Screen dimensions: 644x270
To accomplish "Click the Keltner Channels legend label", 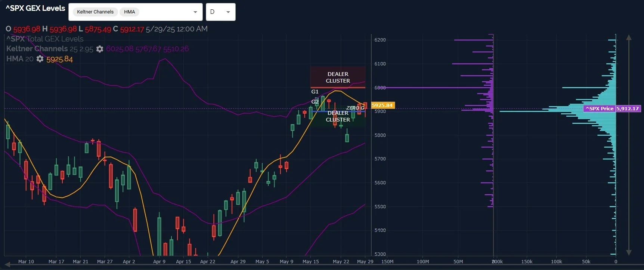I will 37,49.
